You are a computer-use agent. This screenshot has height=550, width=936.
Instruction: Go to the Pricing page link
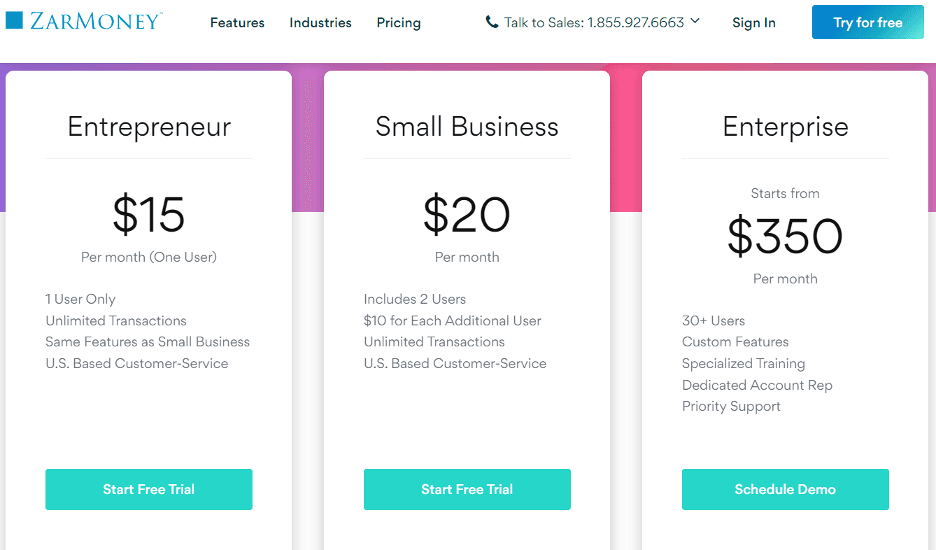tap(398, 23)
